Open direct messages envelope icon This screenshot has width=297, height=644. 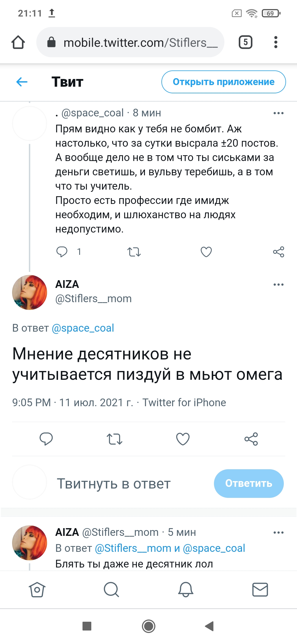[260, 590]
